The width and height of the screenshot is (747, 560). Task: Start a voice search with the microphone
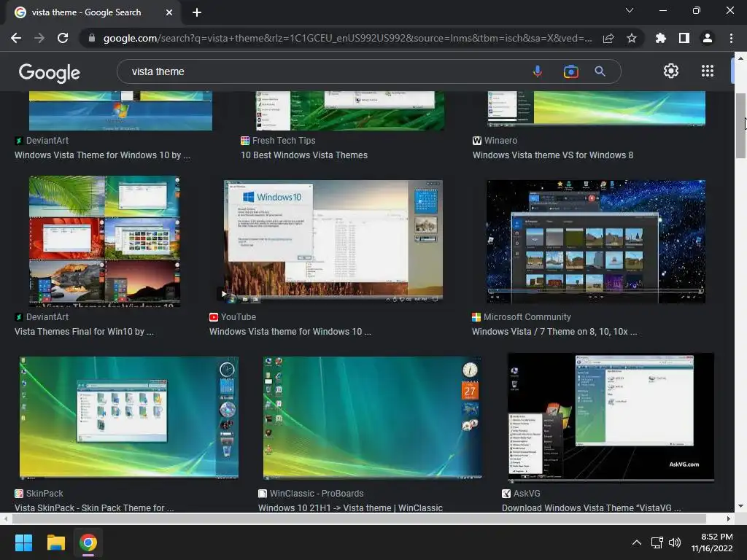tap(538, 71)
